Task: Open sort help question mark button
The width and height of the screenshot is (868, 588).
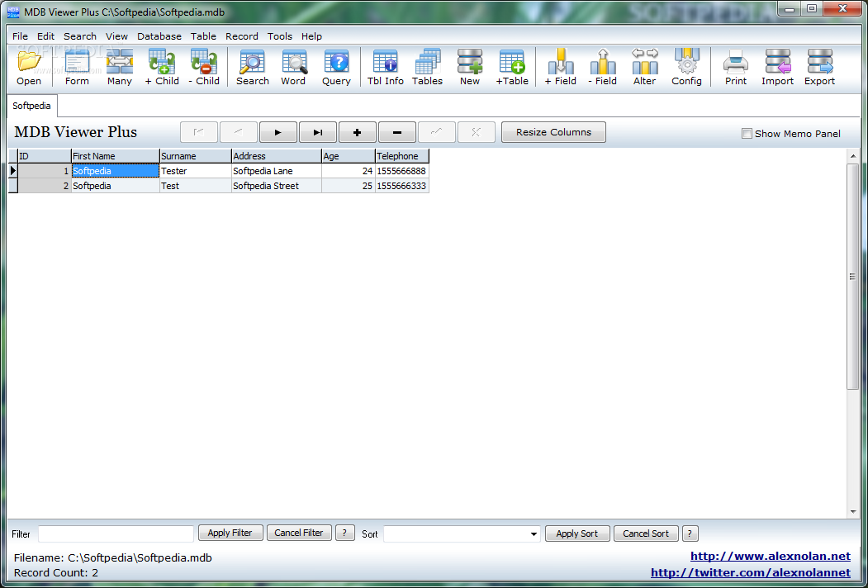Action: coord(690,533)
